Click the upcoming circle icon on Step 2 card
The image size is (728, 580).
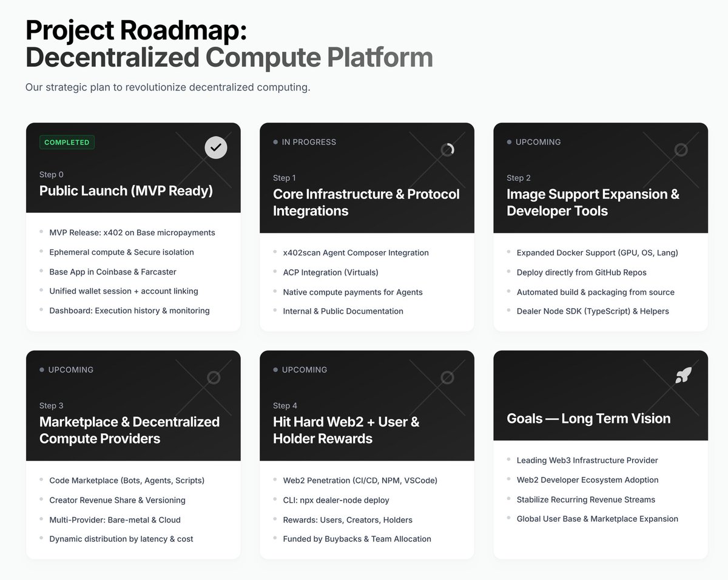click(x=681, y=149)
